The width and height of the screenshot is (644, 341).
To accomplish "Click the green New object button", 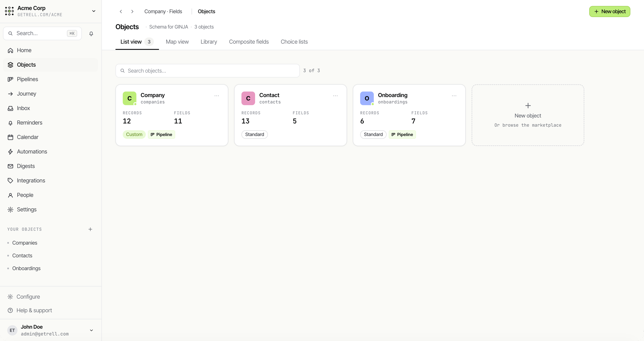I will (609, 11).
